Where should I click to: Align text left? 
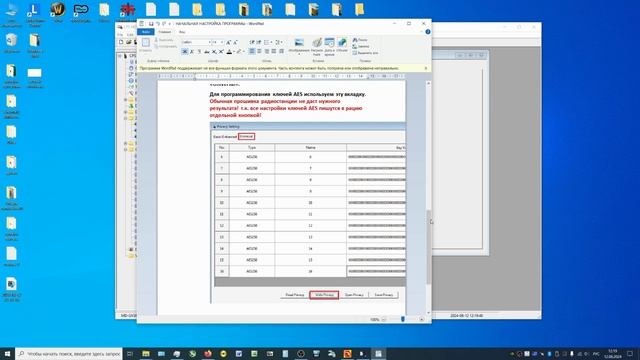tap(252, 51)
